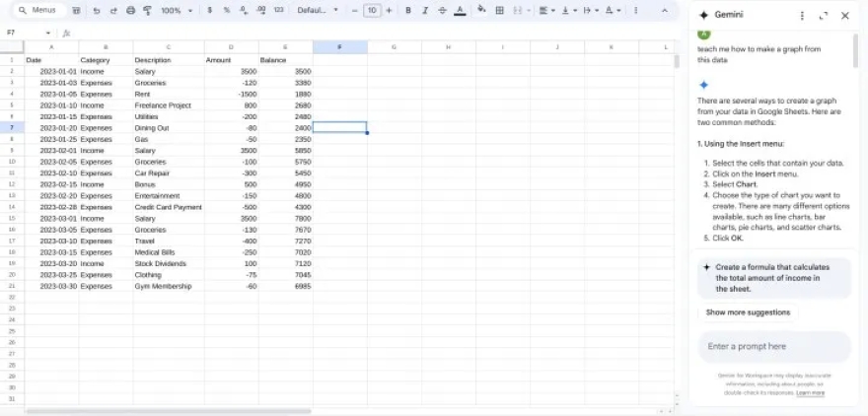Select the paint format tool
Image resolution: width=868 pixels, height=416 pixels.
click(x=147, y=11)
